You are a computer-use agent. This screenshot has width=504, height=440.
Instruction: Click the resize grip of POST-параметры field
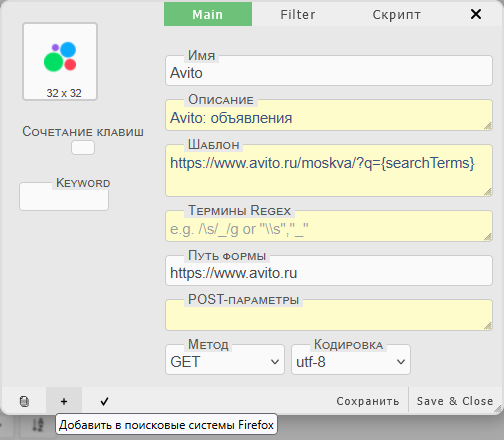click(488, 326)
